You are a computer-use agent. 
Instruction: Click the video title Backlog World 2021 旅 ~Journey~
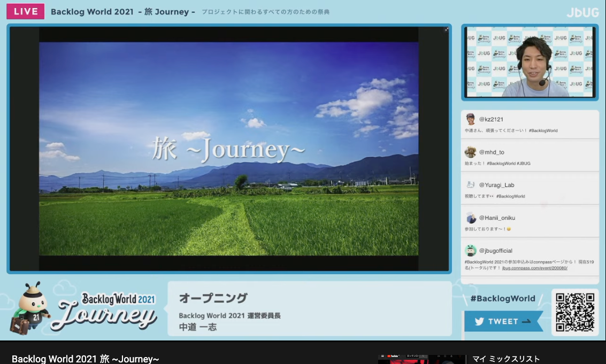tap(86, 359)
